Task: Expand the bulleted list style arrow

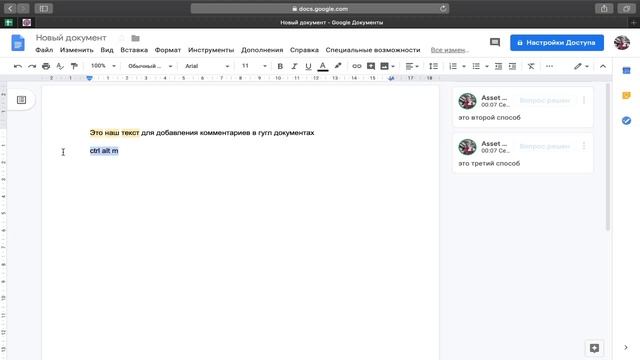Action: click(487, 66)
